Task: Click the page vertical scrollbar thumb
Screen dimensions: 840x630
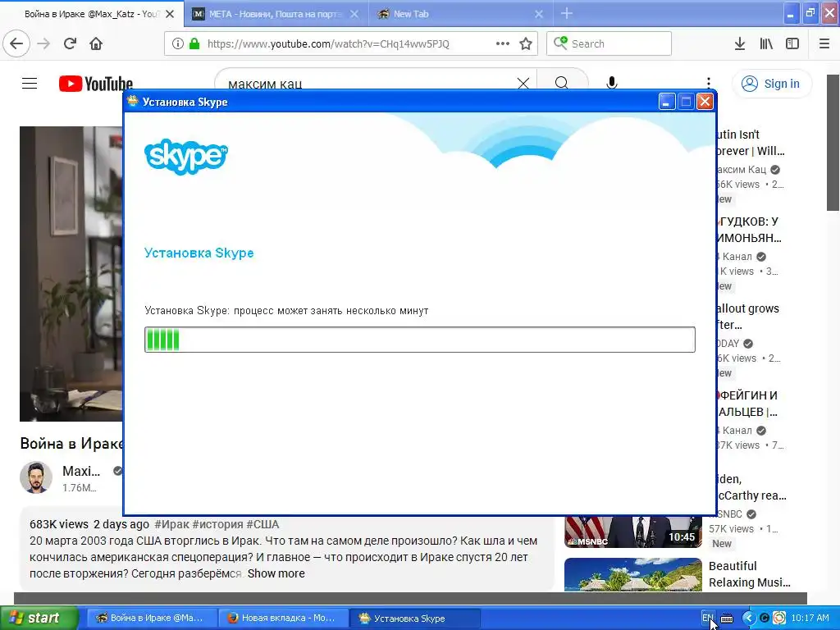Action: coord(833,142)
